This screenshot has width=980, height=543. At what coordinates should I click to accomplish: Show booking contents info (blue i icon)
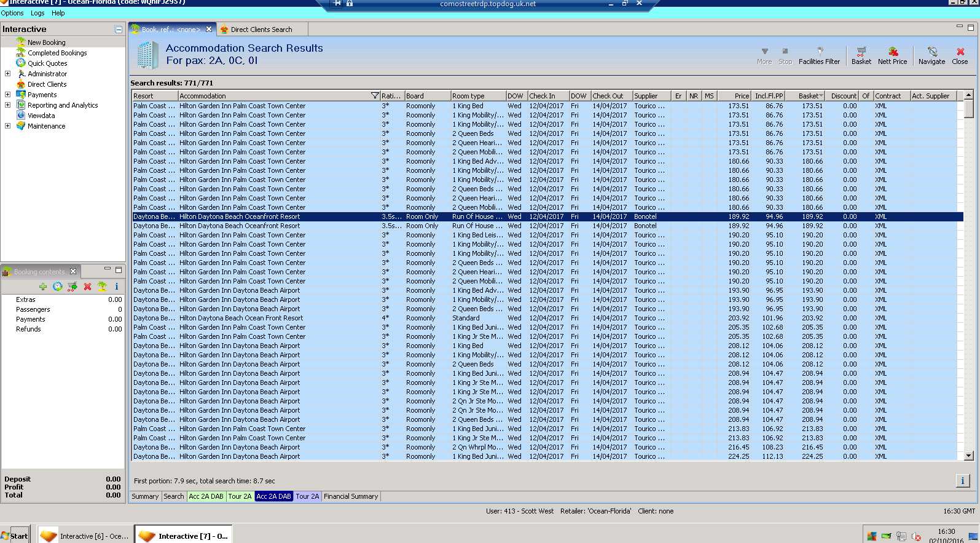pyautogui.click(x=116, y=287)
